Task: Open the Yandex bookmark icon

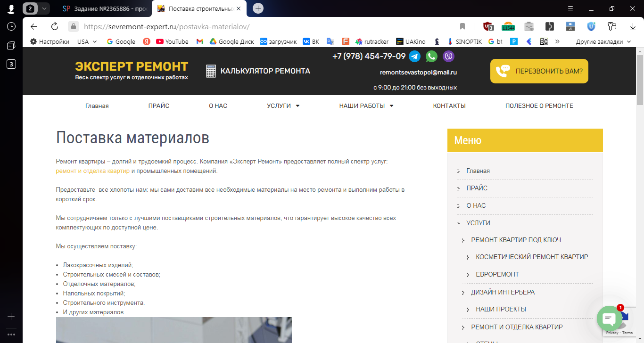Action: point(147,41)
